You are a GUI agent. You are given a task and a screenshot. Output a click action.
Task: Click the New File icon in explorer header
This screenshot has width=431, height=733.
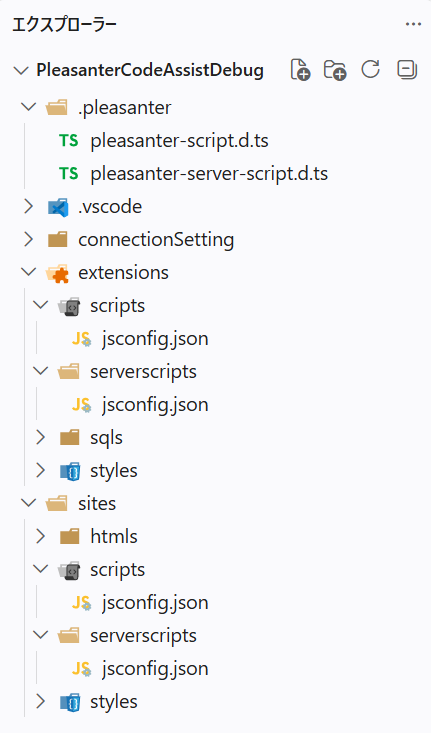pyautogui.click(x=300, y=70)
